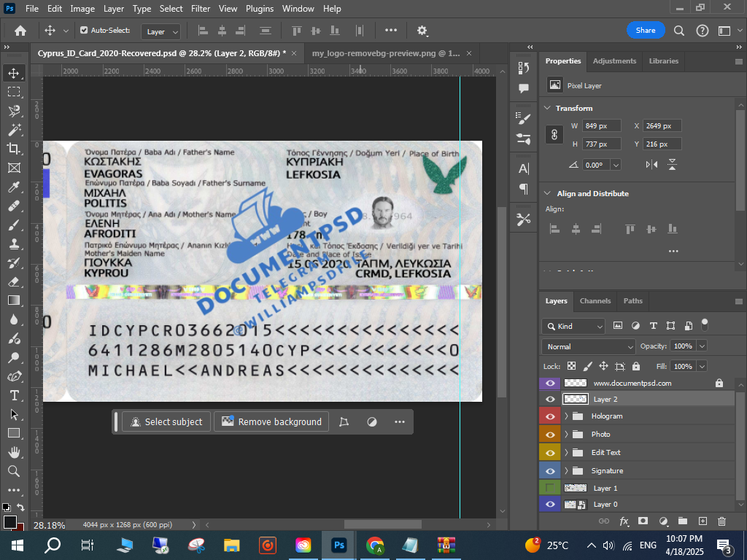The image size is (747, 560).
Task: Open more align options in Properties panel
Action: point(673,251)
